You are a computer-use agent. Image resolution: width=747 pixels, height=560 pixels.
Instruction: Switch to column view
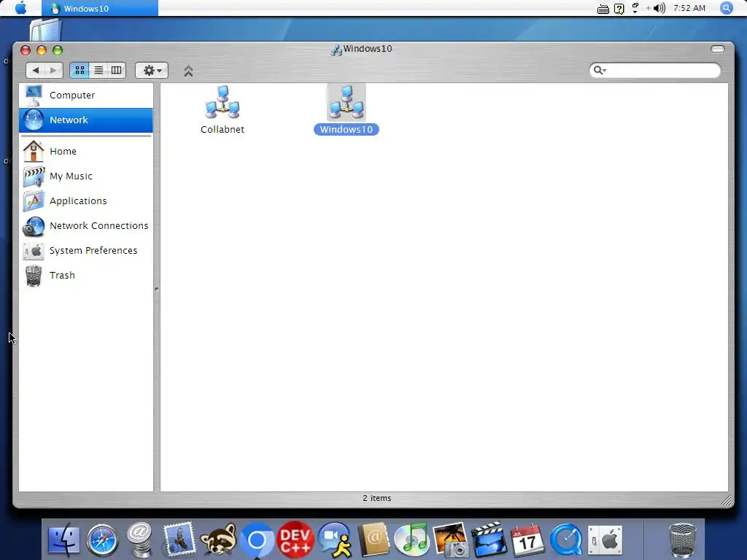click(x=116, y=71)
